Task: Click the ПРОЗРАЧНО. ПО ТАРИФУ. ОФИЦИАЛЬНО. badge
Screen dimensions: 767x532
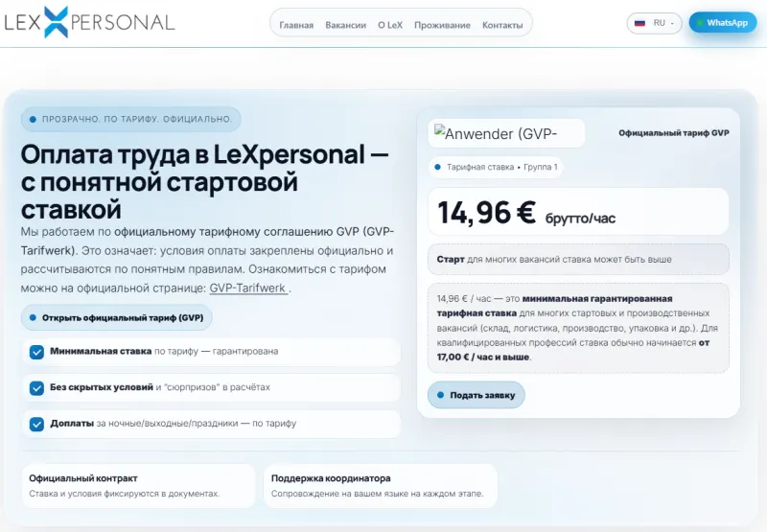Action: tap(130, 119)
